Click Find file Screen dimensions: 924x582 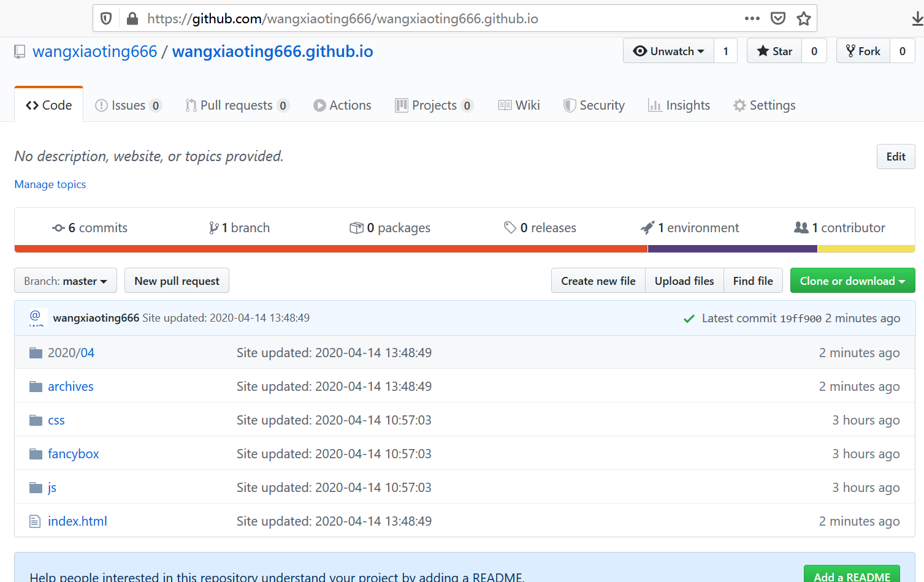tap(753, 281)
